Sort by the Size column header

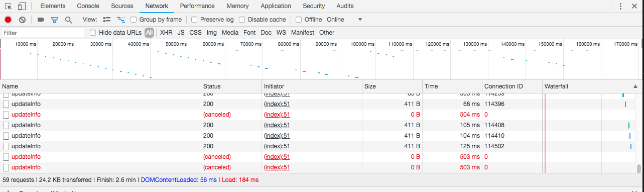(392, 86)
